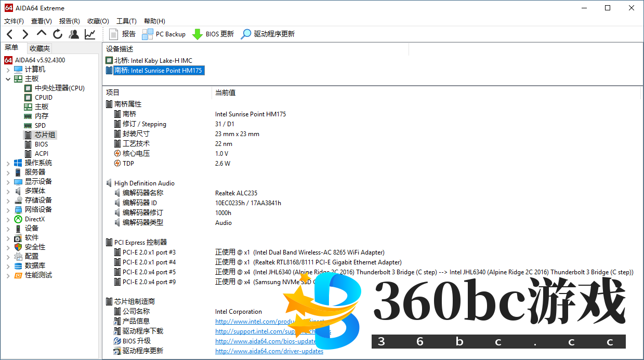The width and height of the screenshot is (644, 360).
Task: Click the 当前值 column header
Action: [225, 92]
